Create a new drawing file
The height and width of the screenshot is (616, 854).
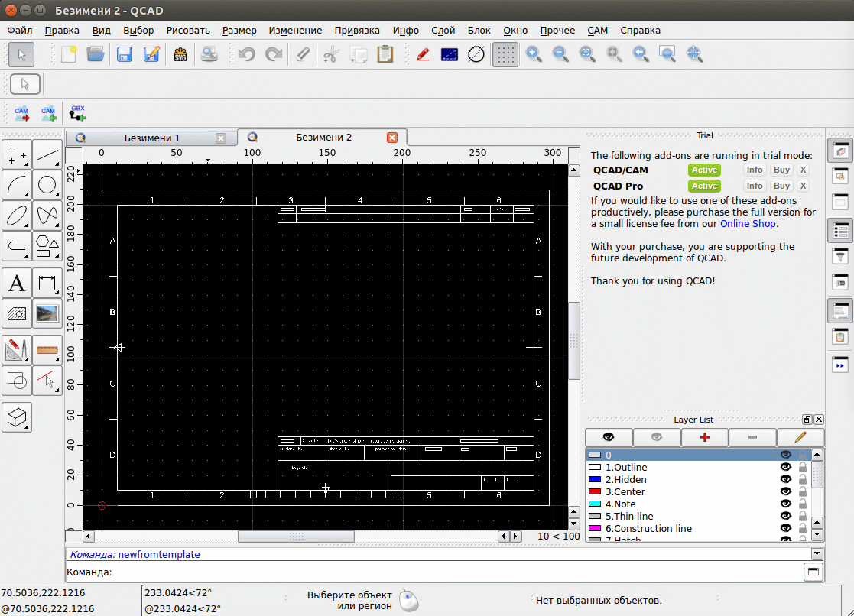pos(69,54)
